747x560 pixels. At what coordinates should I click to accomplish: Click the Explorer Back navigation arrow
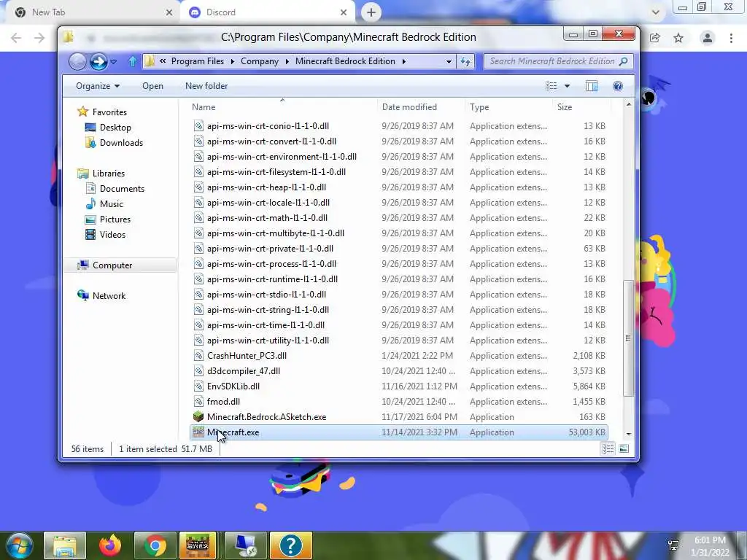click(77, 61)
